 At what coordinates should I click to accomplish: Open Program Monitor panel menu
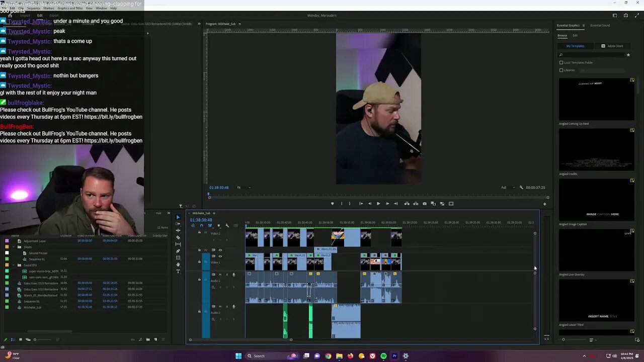(239, 24)
